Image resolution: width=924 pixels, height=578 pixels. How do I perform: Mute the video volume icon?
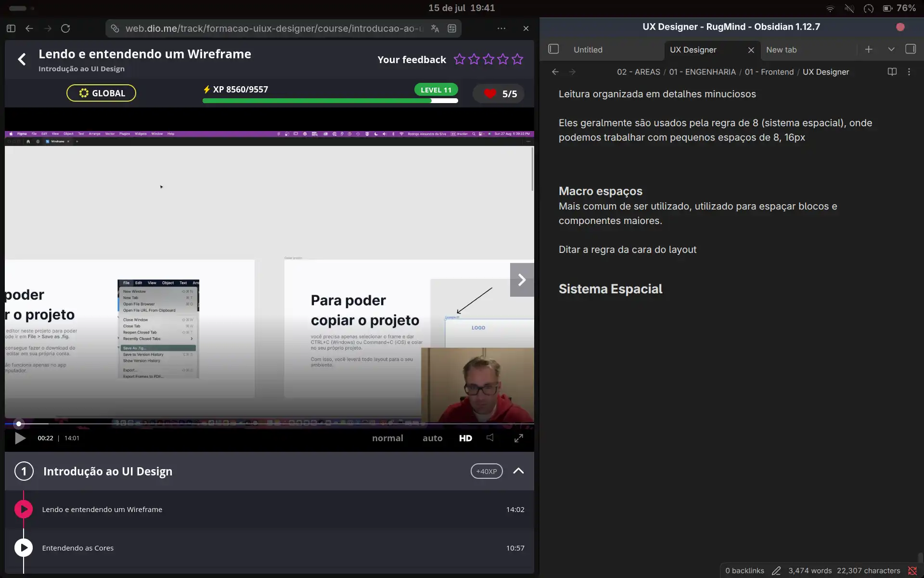coord(490,437)
